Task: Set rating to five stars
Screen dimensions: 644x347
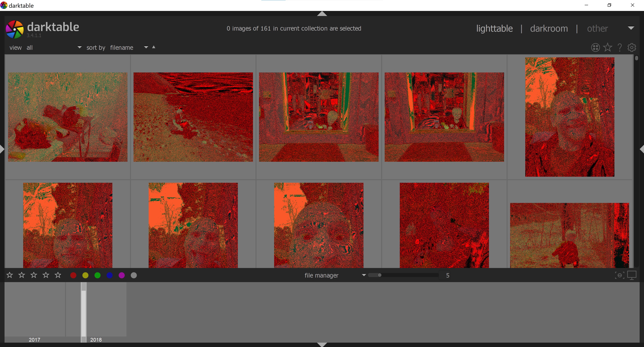Action: [x=58, y=275]
